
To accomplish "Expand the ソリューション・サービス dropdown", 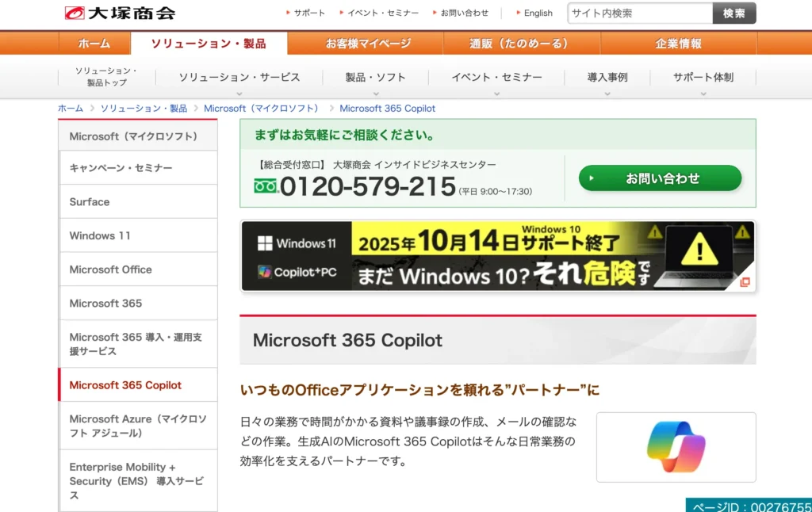I will pyautogui.click(x=239, y=78).
